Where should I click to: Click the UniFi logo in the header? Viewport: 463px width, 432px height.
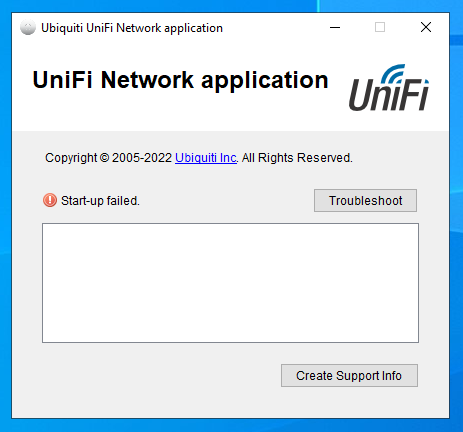tap(389, 88)
